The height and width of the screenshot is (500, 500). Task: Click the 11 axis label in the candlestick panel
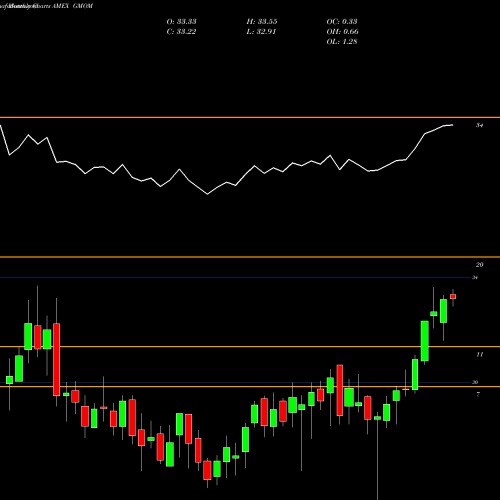(480, 354)
